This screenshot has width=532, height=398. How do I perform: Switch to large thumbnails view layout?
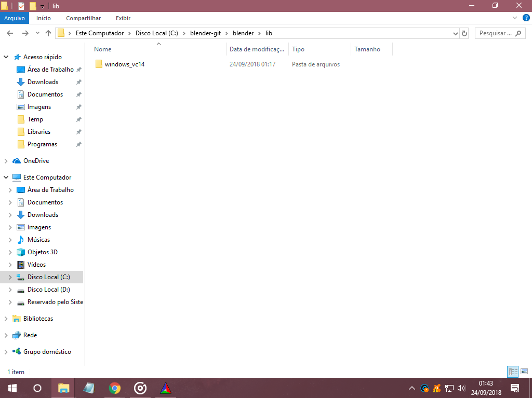(x=524, y=372)
